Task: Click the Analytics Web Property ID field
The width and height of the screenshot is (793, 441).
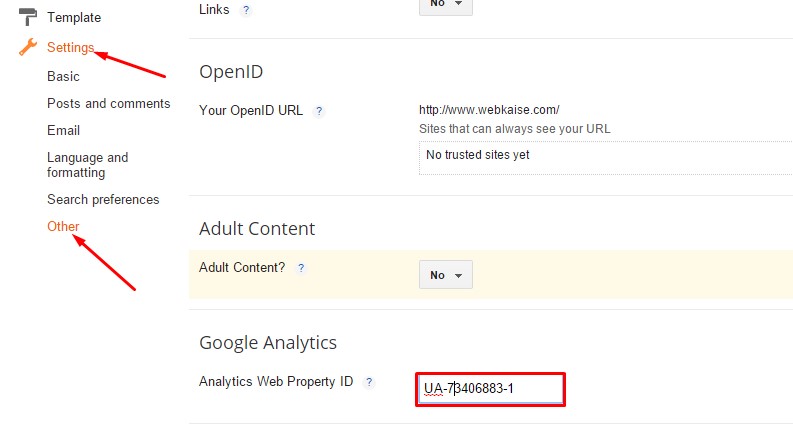Action: click(490, 389)
